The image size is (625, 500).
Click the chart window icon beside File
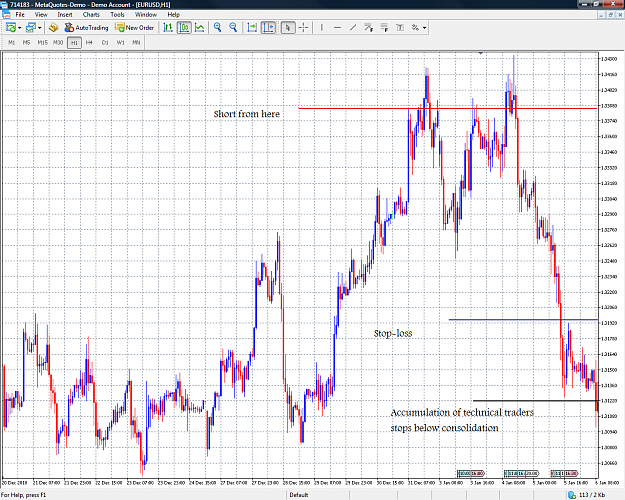point(6,14)
